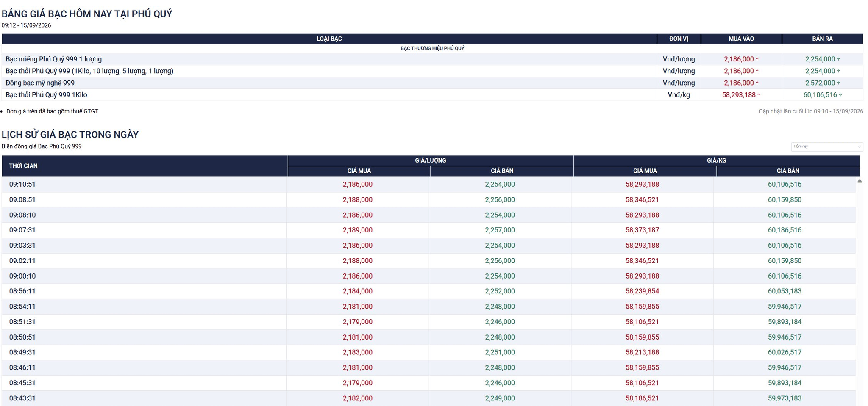
Task: Click the Cập nhật lần cuối update time
Action: [x=811, y=111]
